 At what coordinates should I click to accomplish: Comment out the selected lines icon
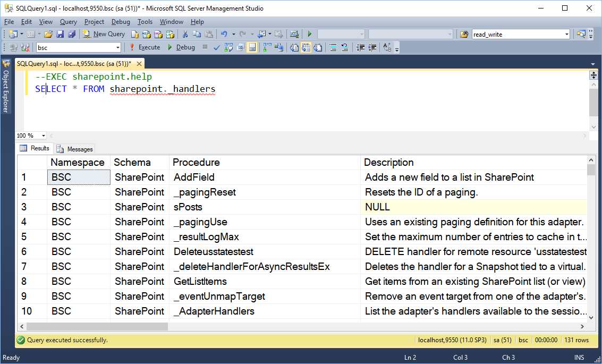[x=333, y=47]
